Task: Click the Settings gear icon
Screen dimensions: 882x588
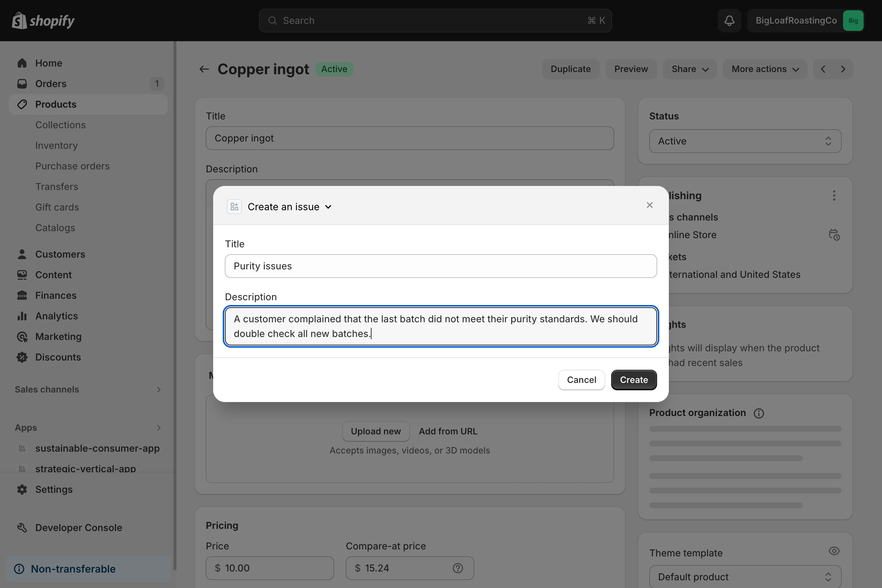Action: [x=22, y=490]
